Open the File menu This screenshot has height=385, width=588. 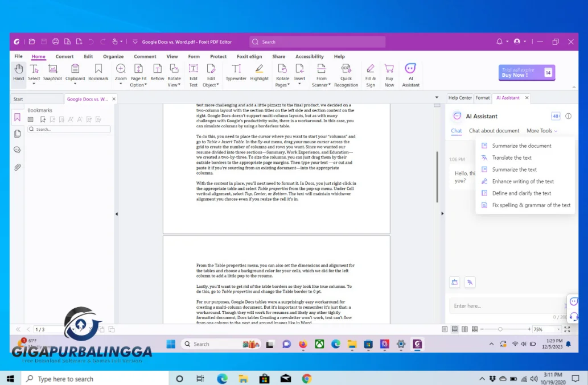tap(18, 56)
